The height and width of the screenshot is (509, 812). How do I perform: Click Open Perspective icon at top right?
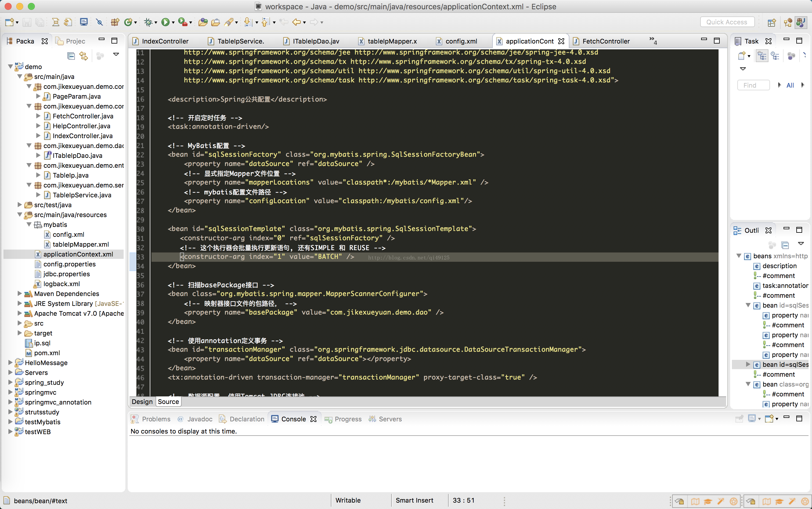(x=771, y=22)
